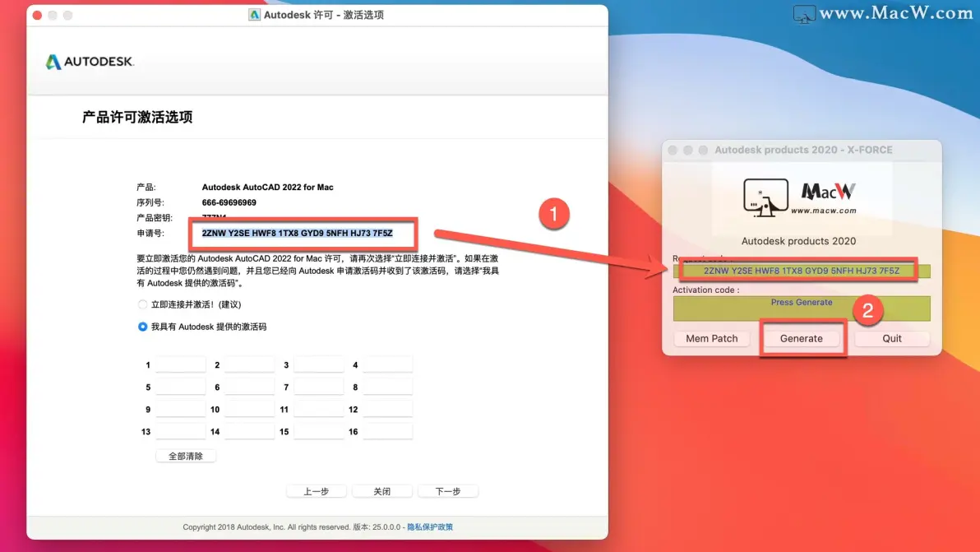This screenshot has width=980, height=552.
Task: Click the Generate button in X-FORCE
Action: click(x=802, y=338)
